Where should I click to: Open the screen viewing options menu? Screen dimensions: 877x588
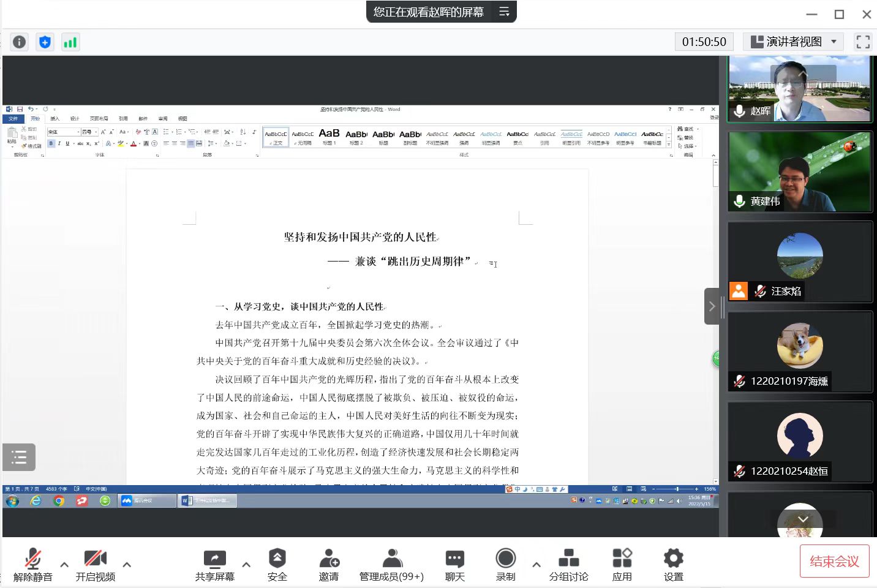(504, 12)
